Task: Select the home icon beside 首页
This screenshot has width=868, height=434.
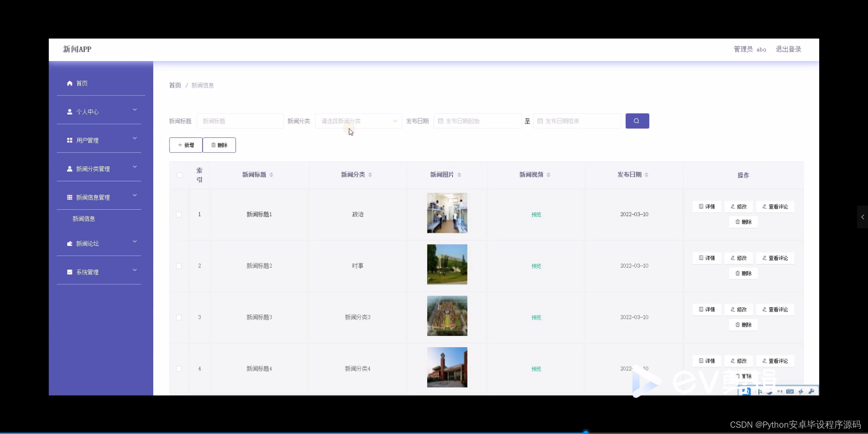Action: pyautogui.click(x=69, y=83)
